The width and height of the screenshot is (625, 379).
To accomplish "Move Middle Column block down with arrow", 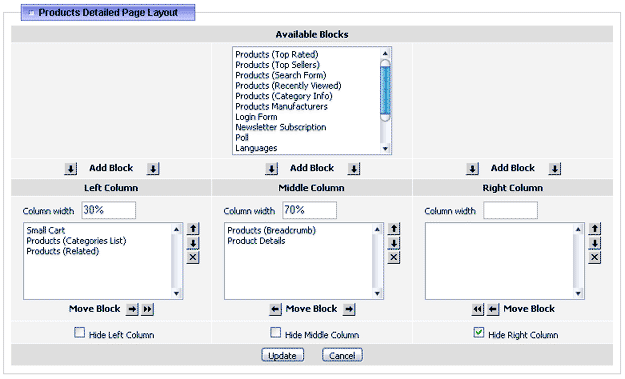I will (394, 243).
